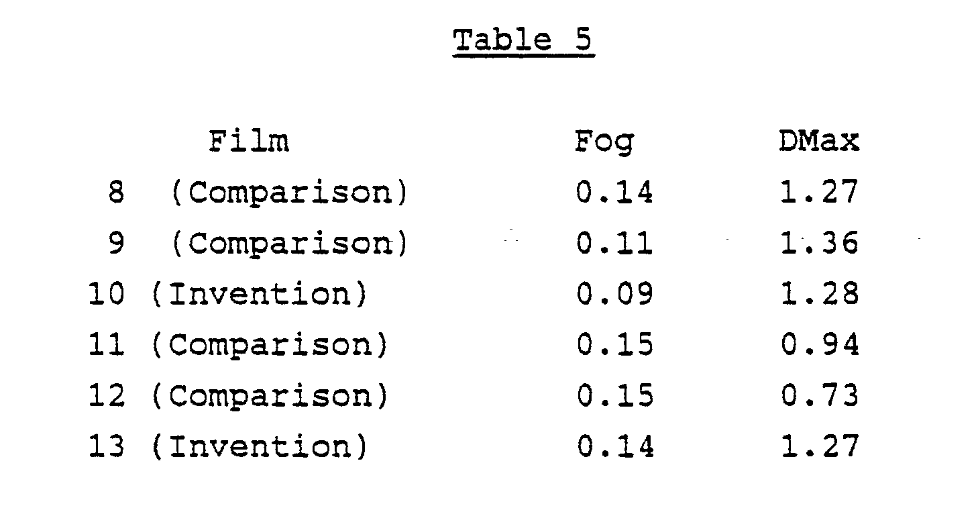Screen dimensions: 980x512
Task: Click the Fog value in film 11 row
Action: 614,345
